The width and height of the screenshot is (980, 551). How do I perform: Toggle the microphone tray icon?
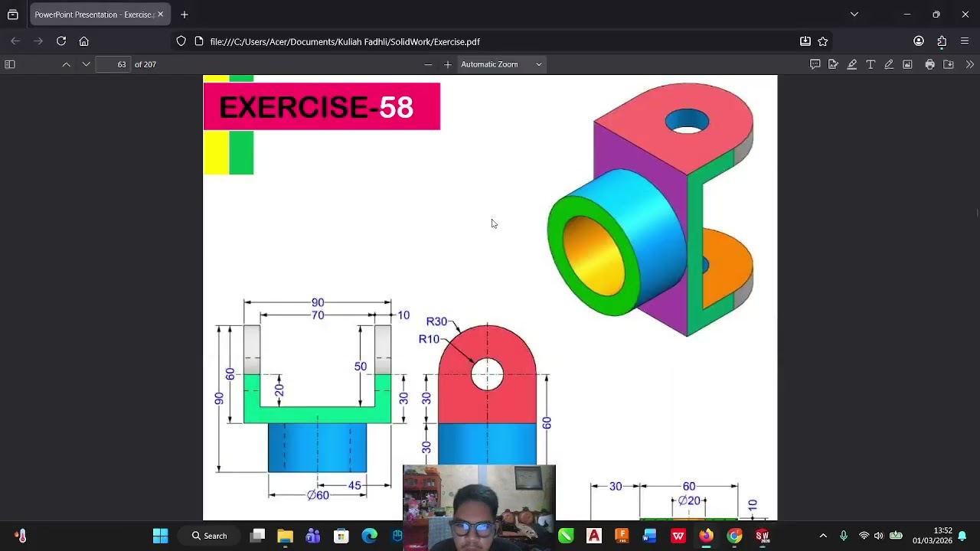click(x=844, y=536)
